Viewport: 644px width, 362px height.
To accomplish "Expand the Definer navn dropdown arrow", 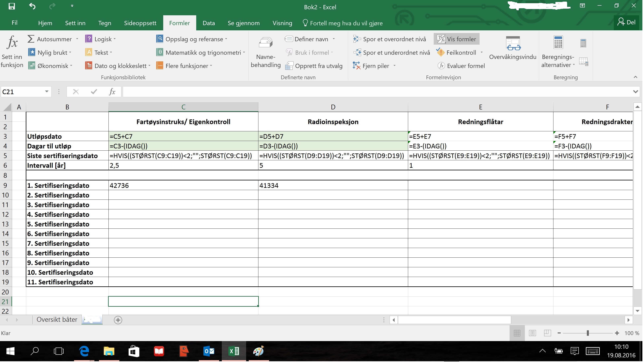I will coord(333,39).
